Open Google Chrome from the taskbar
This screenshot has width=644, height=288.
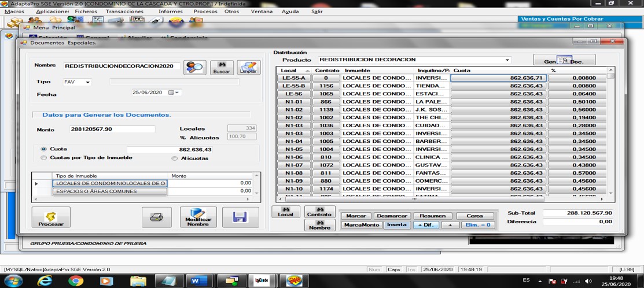[x=76, y=281]
